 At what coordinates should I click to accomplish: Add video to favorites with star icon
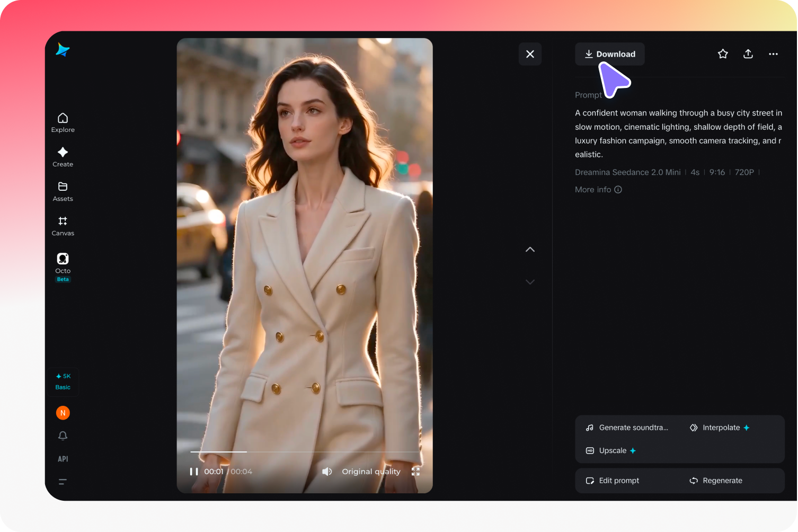[723, 54]
